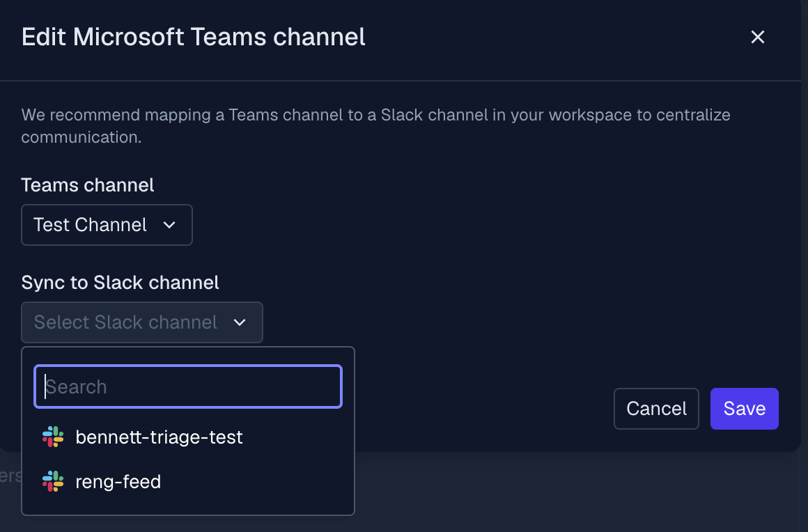Select the bennett-triage-test channel option

pos(159,437)
